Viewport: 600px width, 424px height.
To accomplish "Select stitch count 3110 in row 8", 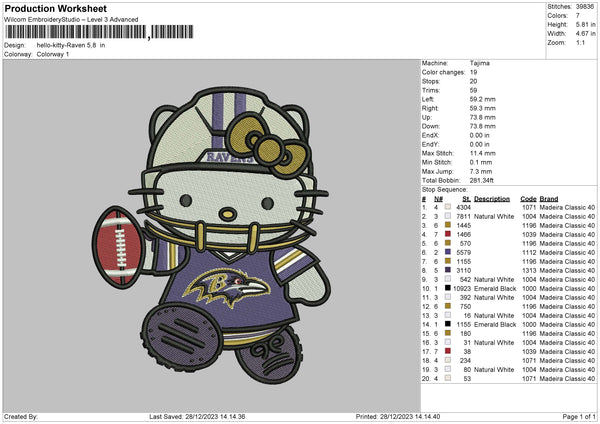I will pos(463,271).
